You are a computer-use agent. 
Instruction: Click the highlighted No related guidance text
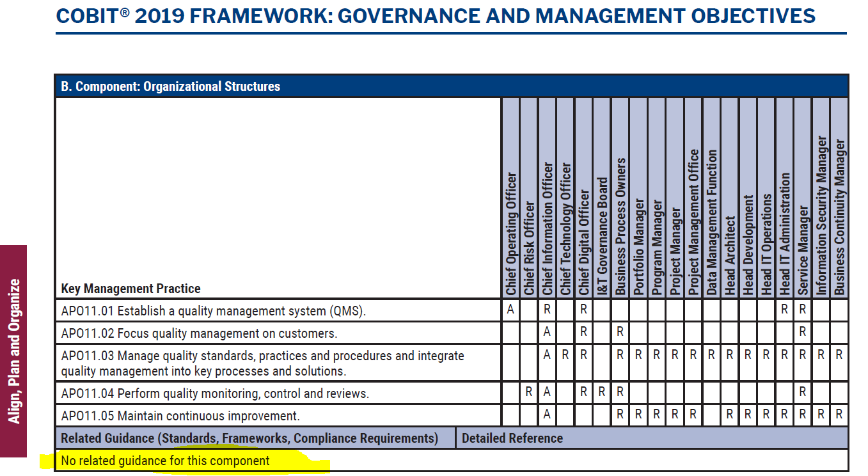(x=165, y=461)
